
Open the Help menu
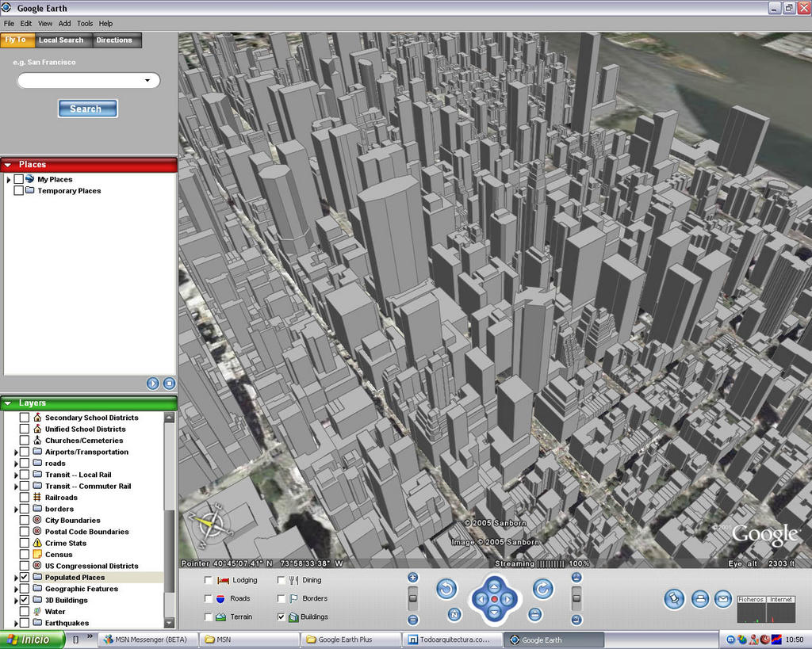105,23
